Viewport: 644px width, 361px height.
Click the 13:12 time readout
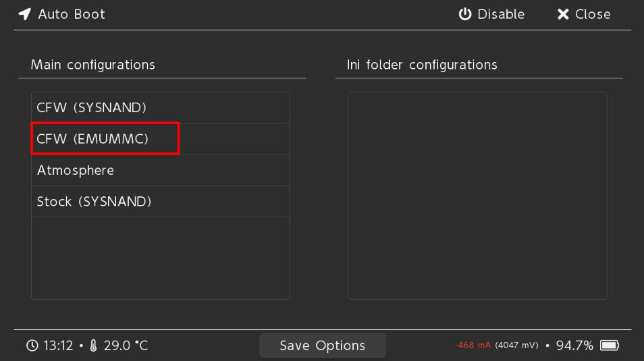tap(58, 345)
